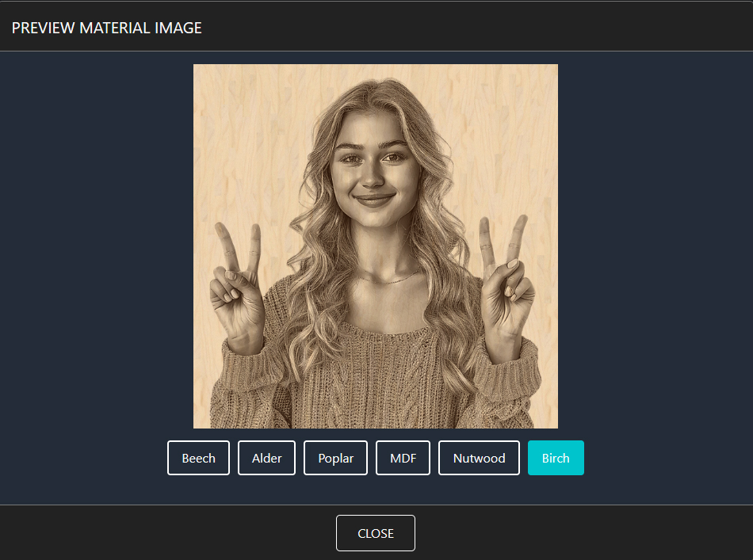Toggle the preview from Birch to Nutwood
The image size is (753, 560).
click(x=479, y=458)
